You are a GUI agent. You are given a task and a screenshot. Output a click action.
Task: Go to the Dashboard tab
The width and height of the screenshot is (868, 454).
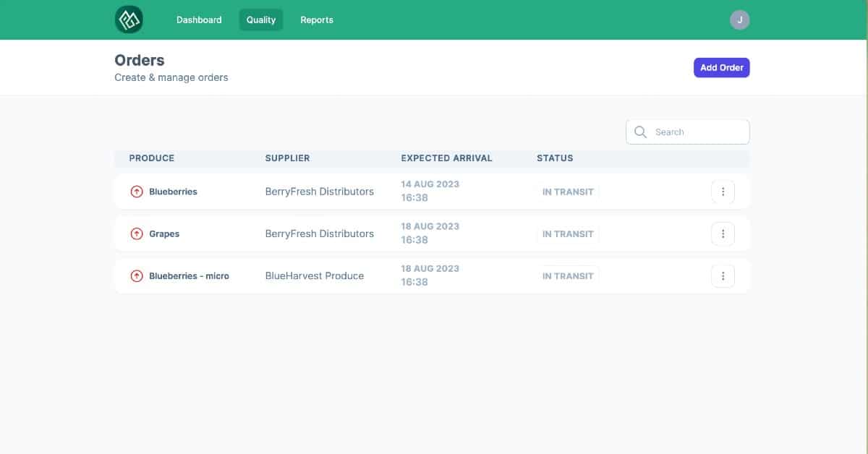point(199,20)
